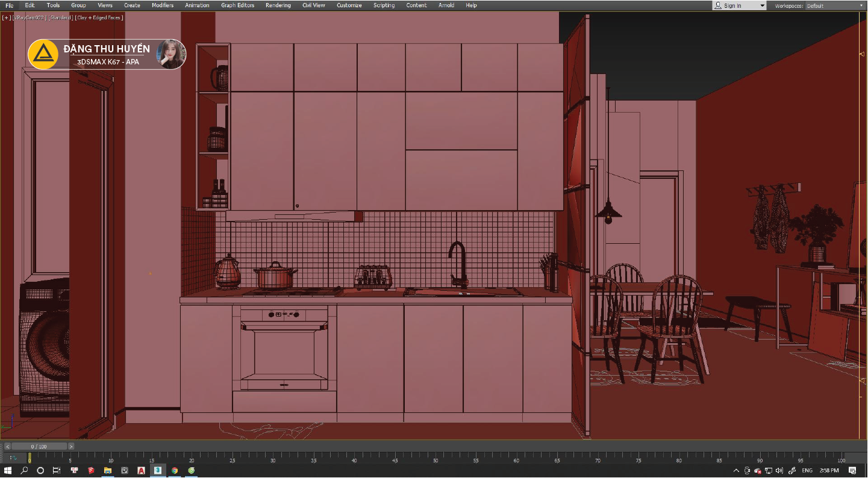The height and width of the screenshot is (478, 868).
Task: Open the Windows notification center icon
Action: (x=852, y=470)
